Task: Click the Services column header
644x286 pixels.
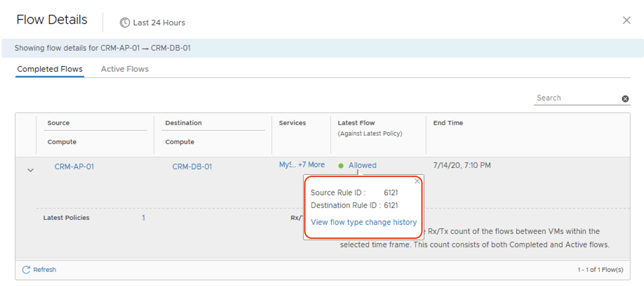Action: (292, 123)
